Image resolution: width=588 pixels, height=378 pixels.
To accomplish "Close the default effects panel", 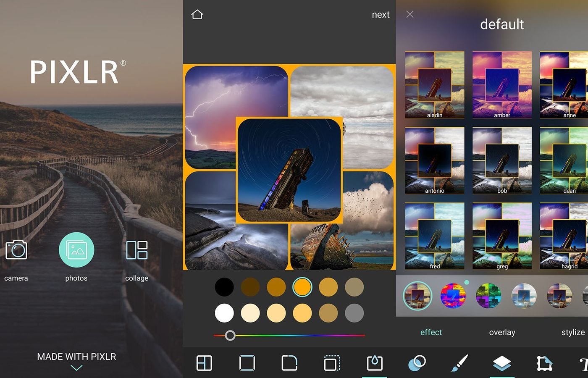I will pyautogui.click(x=410, y=14).
